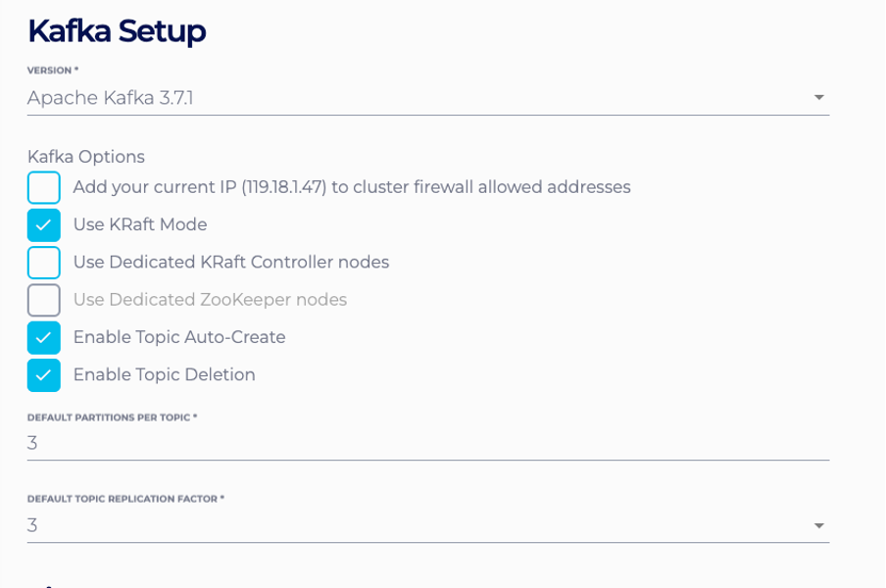Screen dimensions: 886x588
Task: Expand the Default Topic Replication Factor arrow
Action: click(x=818, y=526)
